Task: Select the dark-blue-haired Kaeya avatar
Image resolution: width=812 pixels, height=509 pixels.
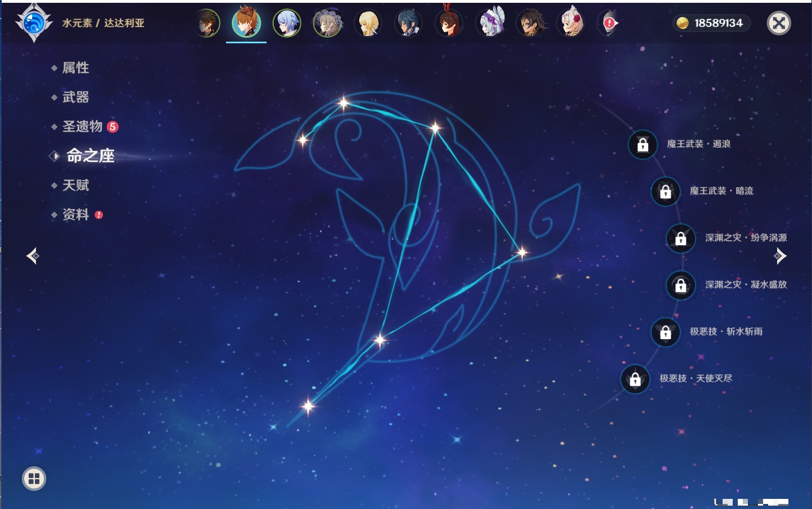Action: (408, 24)
